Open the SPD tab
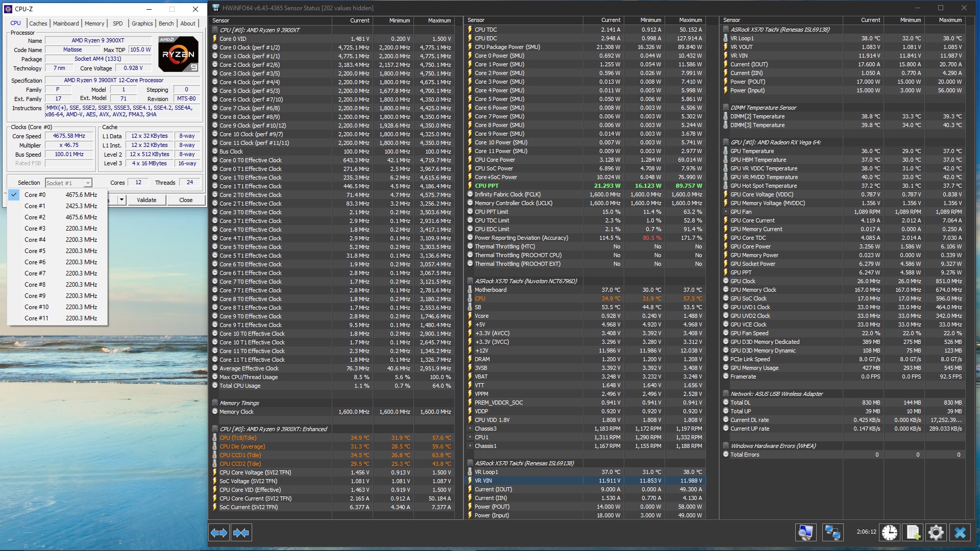Image resolution: width=980 pixels, height=551 pixels. pos(117,23)
